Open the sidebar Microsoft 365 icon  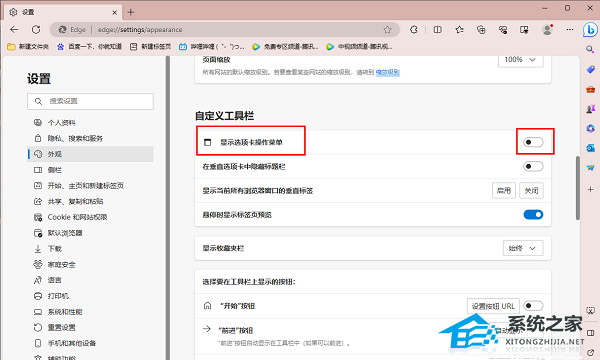(590, 128)
